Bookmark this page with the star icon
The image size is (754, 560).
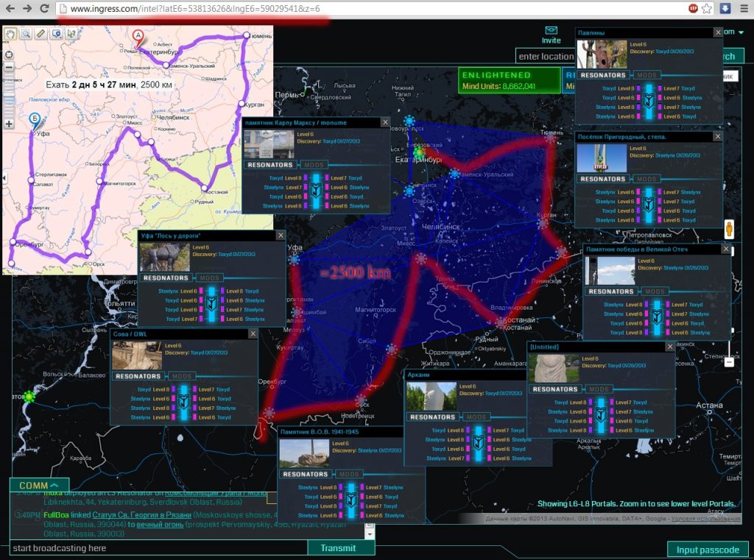[x=707, y=8]
